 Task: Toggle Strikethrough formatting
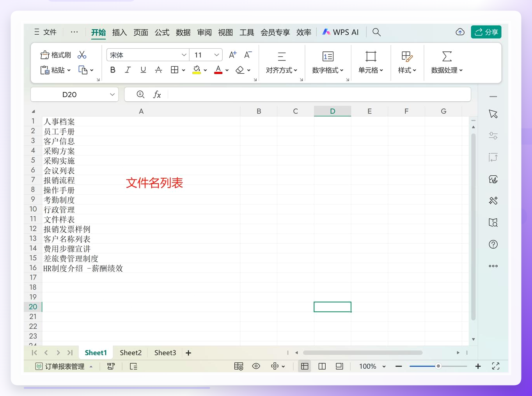[x=158, y=70]
